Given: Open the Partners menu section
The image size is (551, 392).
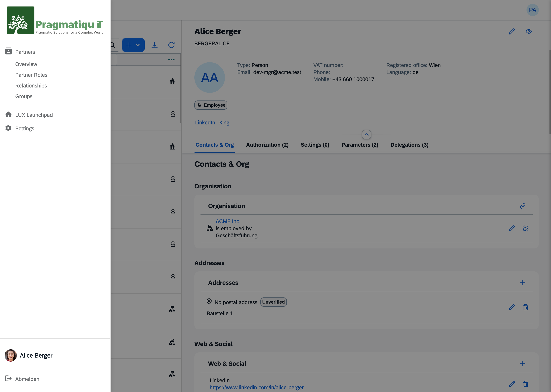Looking at the screenshot, I should [25, 52].
